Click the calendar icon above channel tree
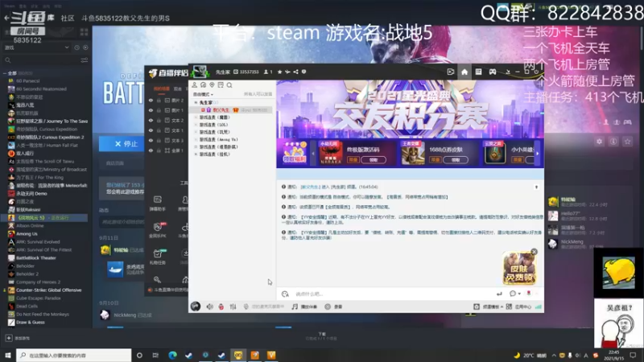Screen dimensions: 644x362 [221, 85]
